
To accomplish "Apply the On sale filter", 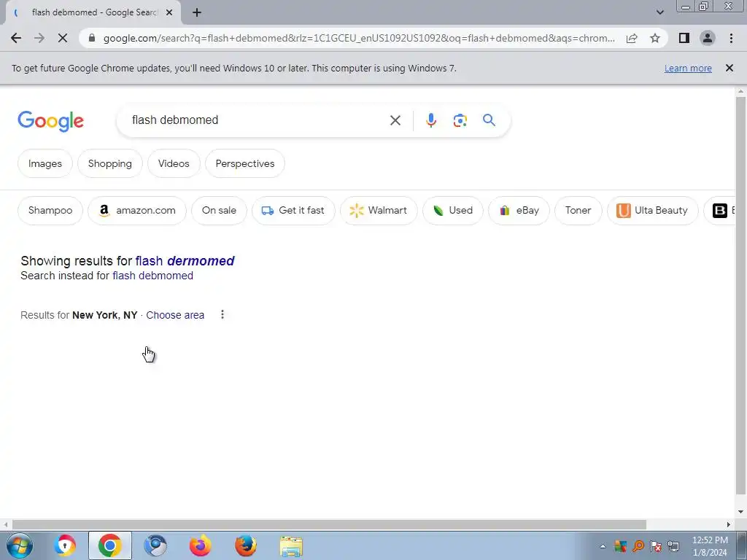I will click(219, 211).
